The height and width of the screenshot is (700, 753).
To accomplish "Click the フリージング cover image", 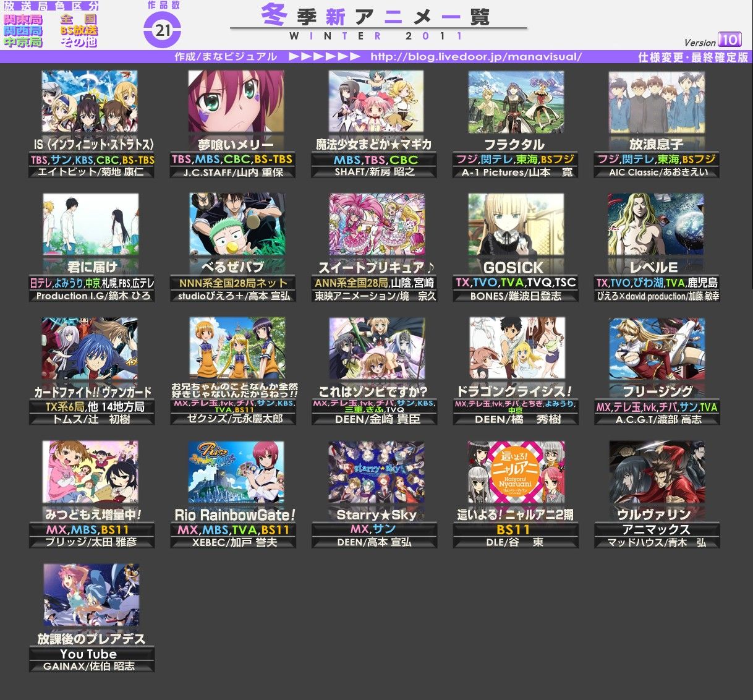I will click(x=657, y=348).
